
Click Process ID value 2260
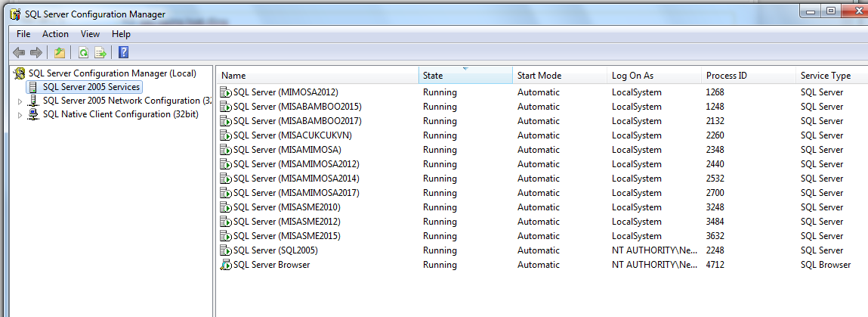click(x=715, y=135)
